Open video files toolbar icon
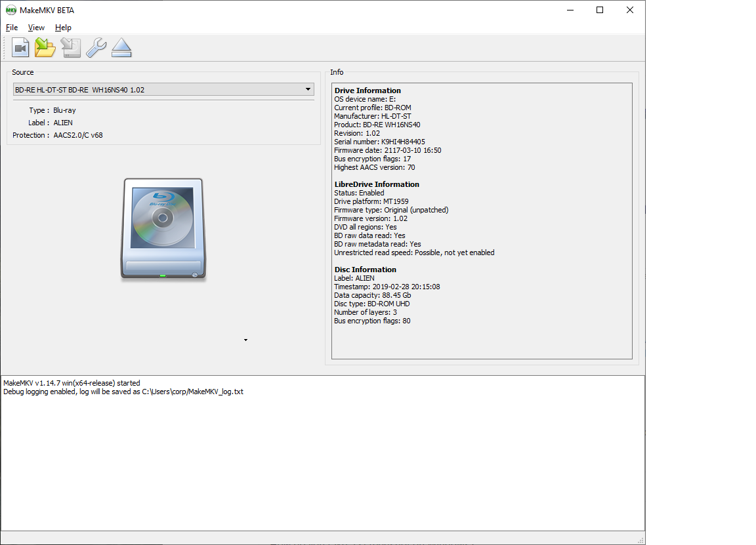The height and width of the screenshot is (545, 756). [20, 47]
